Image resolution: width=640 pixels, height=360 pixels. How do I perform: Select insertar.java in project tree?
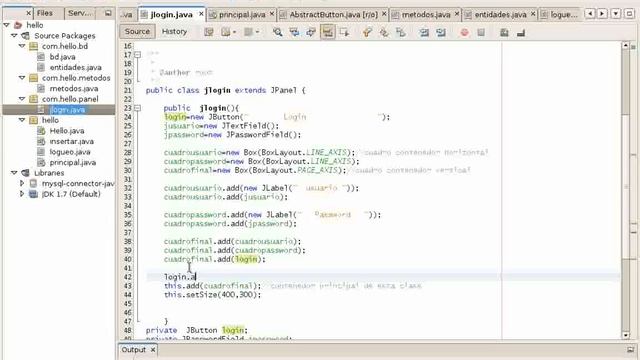pyautogui.click(x=72, y=141)
